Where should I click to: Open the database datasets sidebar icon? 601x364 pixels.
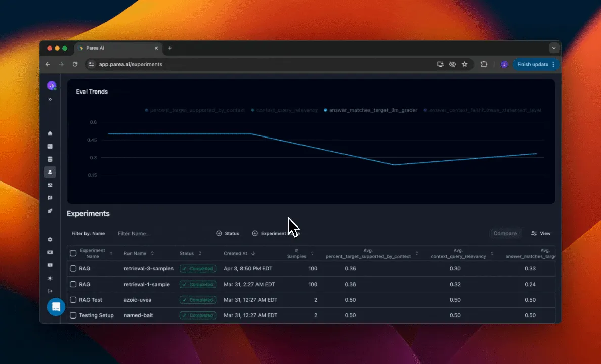(50, 159)
